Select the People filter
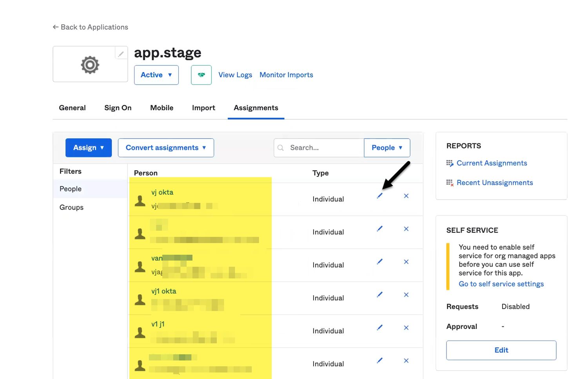Image resolution: width=588 pixels, height=379 pixels. click(x=90, y=189)
